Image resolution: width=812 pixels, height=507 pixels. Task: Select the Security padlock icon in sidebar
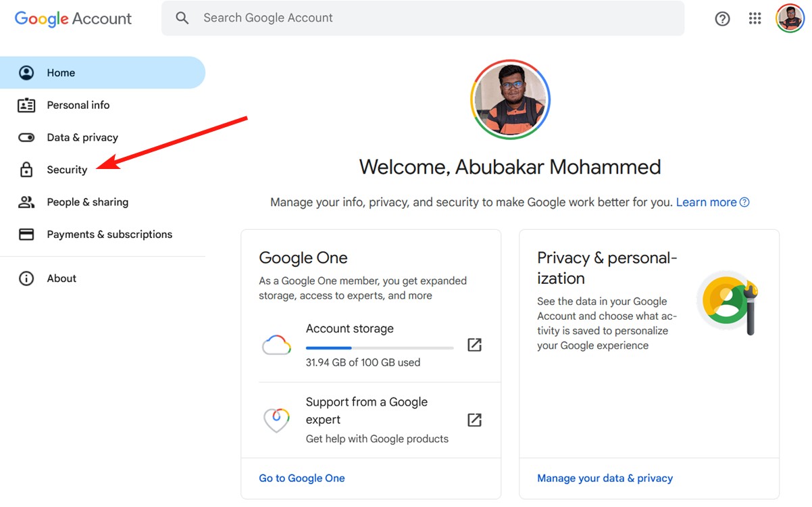point(26,169)
